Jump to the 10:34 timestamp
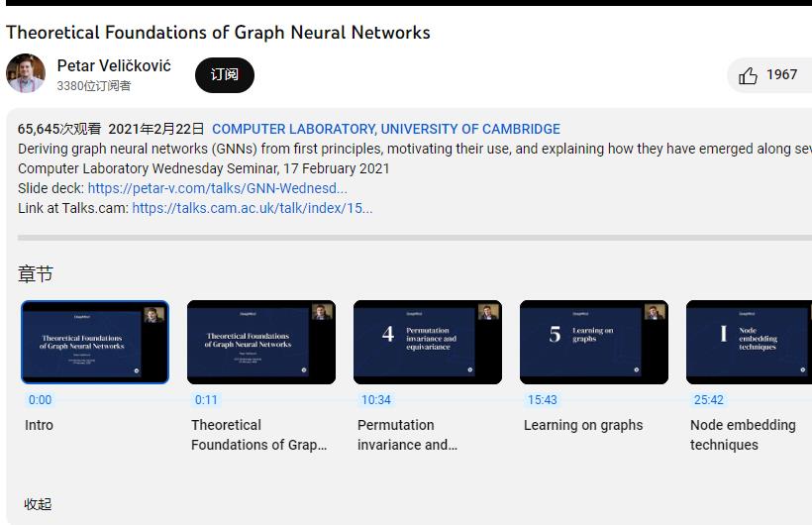The image size is (812, 525). point(376,399)
